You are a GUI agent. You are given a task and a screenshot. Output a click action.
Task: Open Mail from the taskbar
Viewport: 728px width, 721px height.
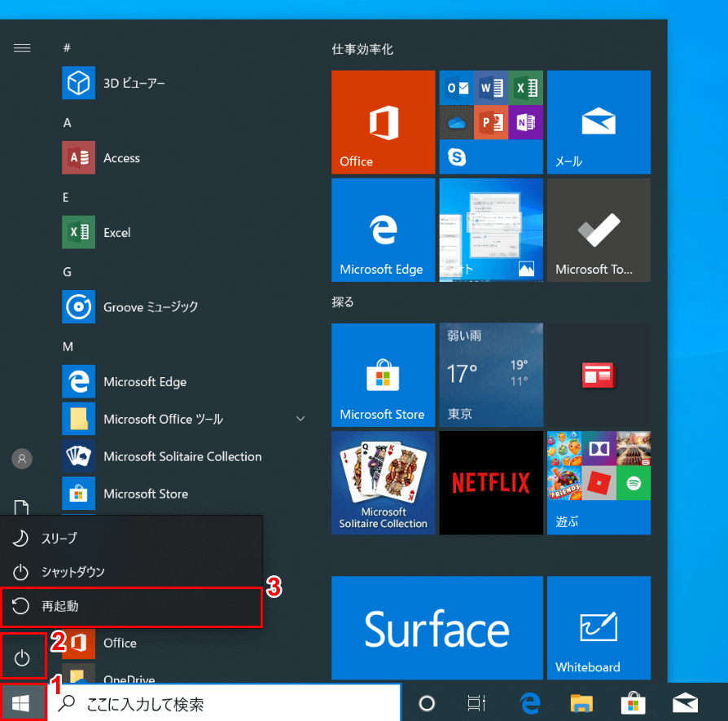(686, 703)
